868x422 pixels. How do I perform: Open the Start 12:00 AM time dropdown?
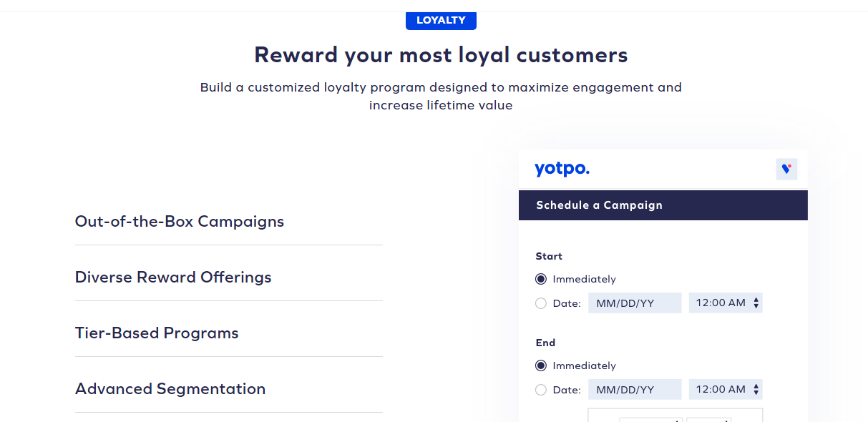point(726,303)
